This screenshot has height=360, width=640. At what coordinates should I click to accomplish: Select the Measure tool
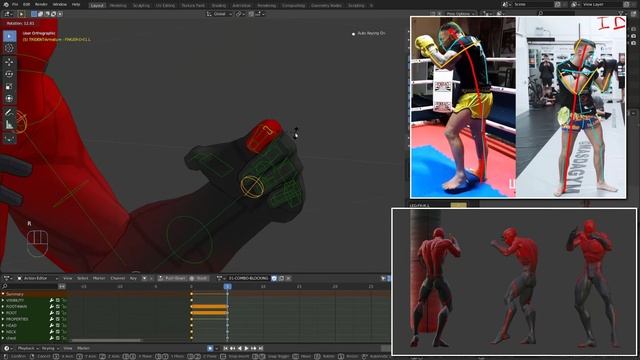click(x=9, y=125)
